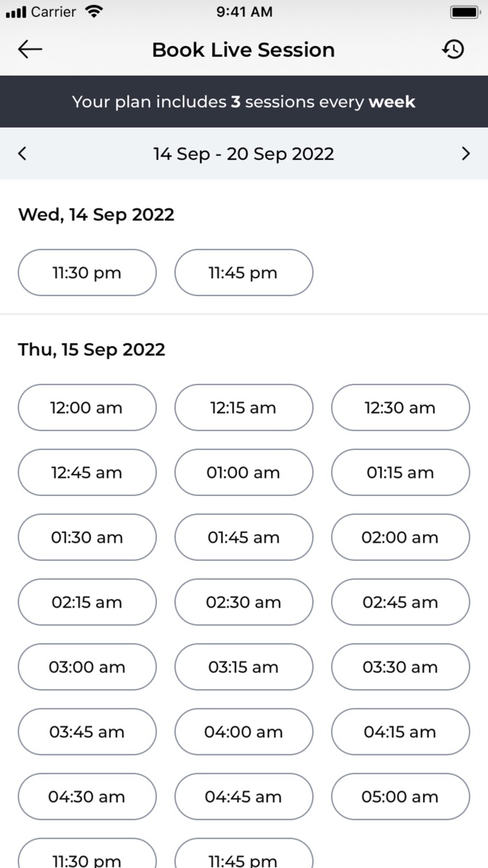Click the 14 Sep - 20 Sep 2022 date range
Viewport: 488px width, 868px height.
pyautogui.click(x=243, y=154)
